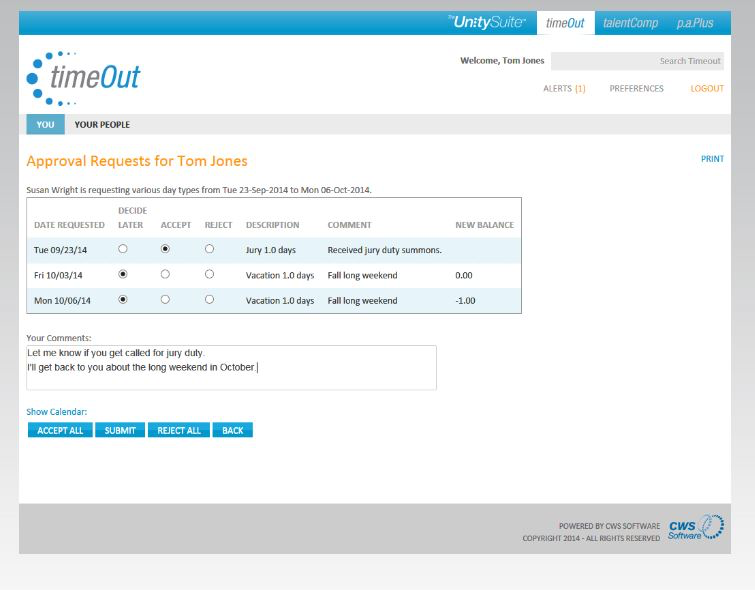
Task: Select Accept for Fri 10/03/14 vacation
Action: (165, 274)
